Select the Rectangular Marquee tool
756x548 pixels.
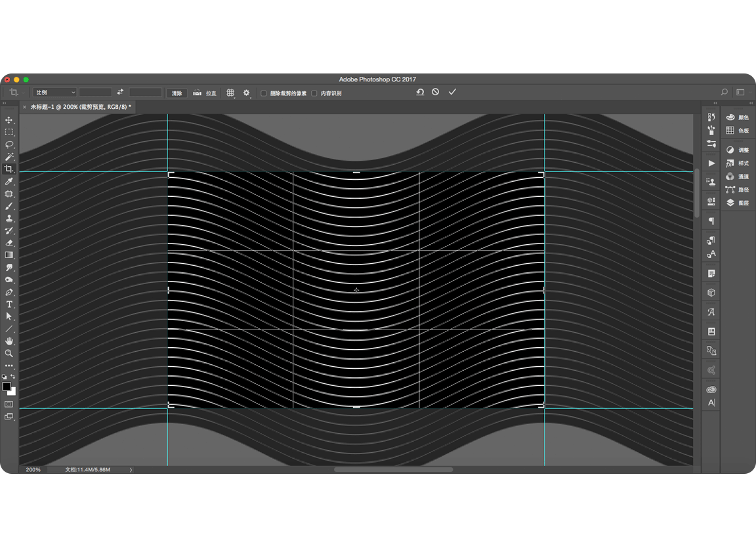[x=9, y=132]
